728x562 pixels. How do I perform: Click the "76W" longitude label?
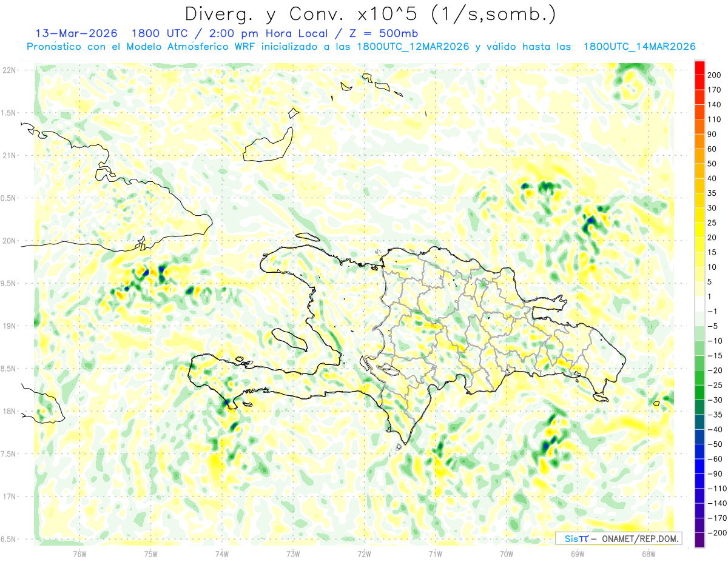coord(79,554)
